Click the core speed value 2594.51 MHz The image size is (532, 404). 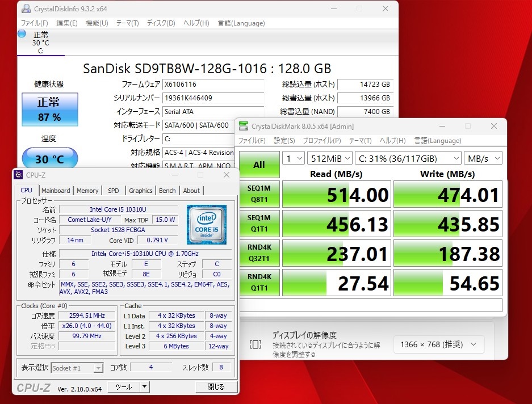tap(87, 315)
